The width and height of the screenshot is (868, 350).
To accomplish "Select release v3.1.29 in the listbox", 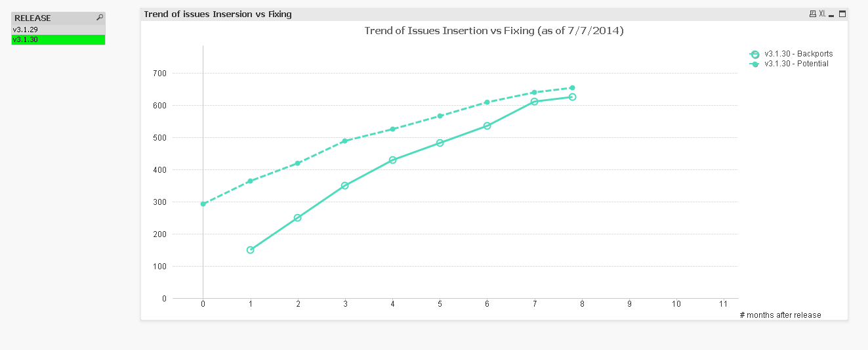I will click(x=58, y=30).
